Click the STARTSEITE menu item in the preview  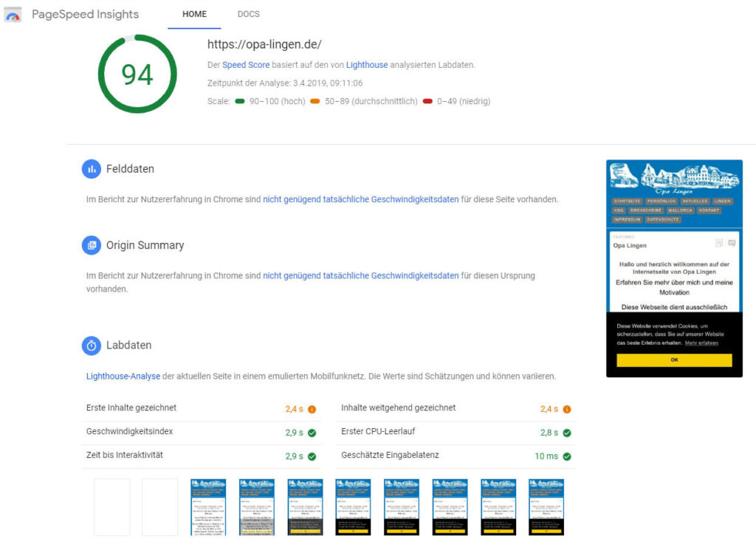click(628, 201)
